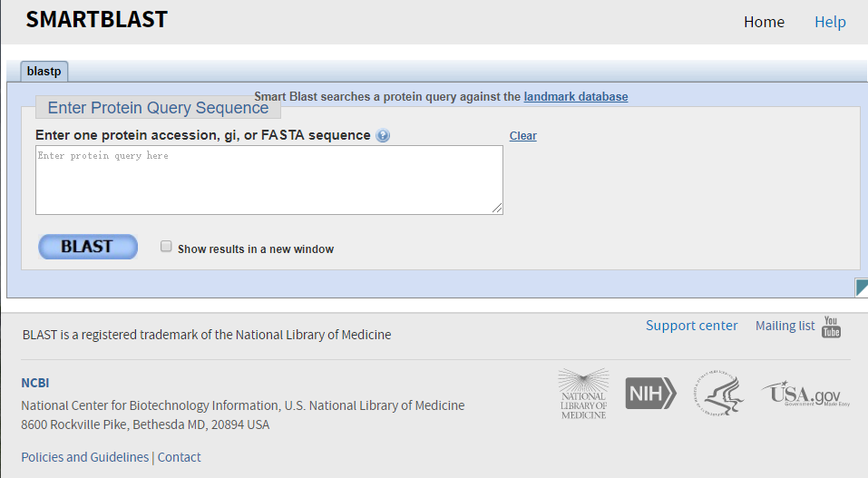
Task: Click the corner triangle icon of the panel
Action: click(x=862, y=288)
